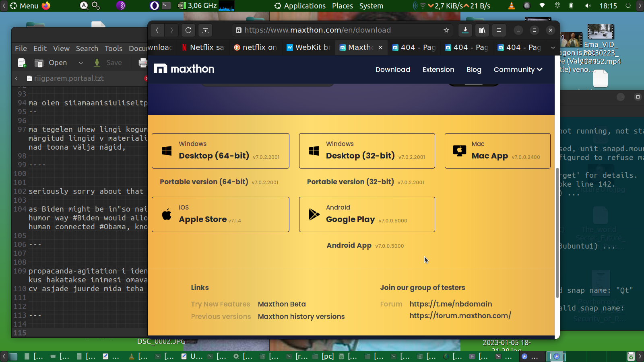Open the browser's downloads panel
Screen dimensions: 644x362
click(465, 30)
